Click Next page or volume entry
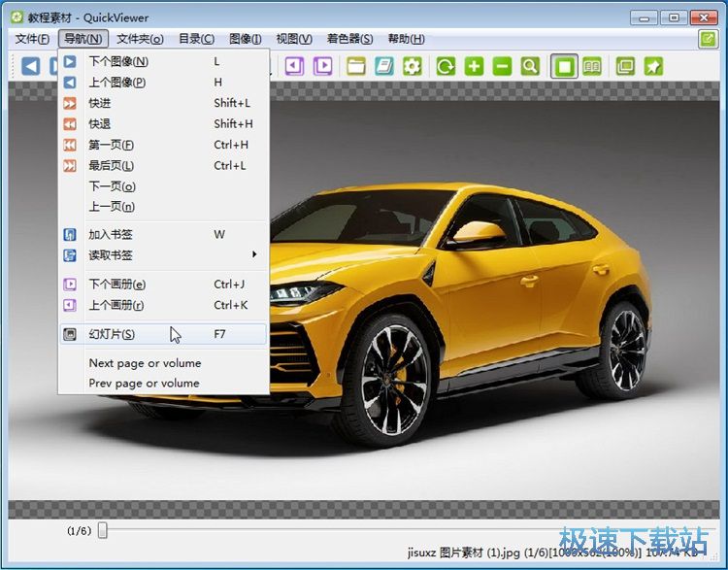 (145, 363)
